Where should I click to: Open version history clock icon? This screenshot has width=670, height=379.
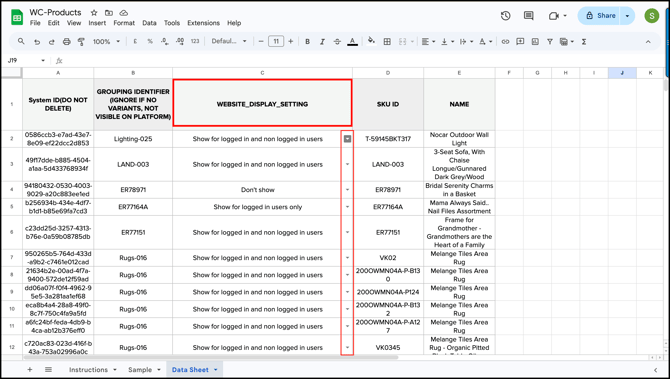coord(505,16)
